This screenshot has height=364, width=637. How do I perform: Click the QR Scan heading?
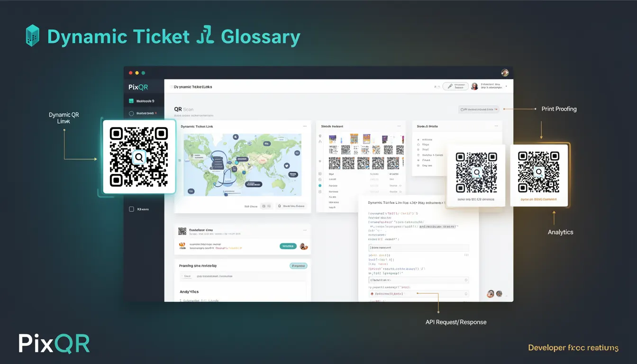[x=184, y=109]
